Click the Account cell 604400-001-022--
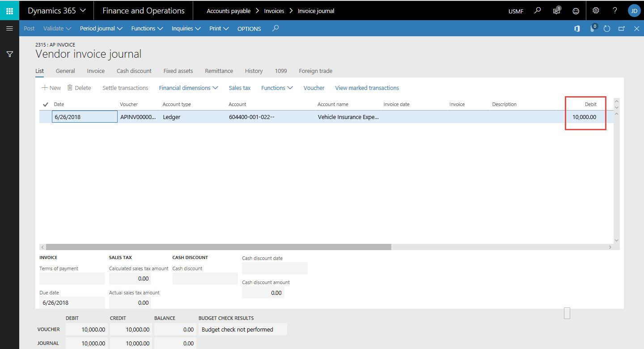 click(x=271, y=117)
